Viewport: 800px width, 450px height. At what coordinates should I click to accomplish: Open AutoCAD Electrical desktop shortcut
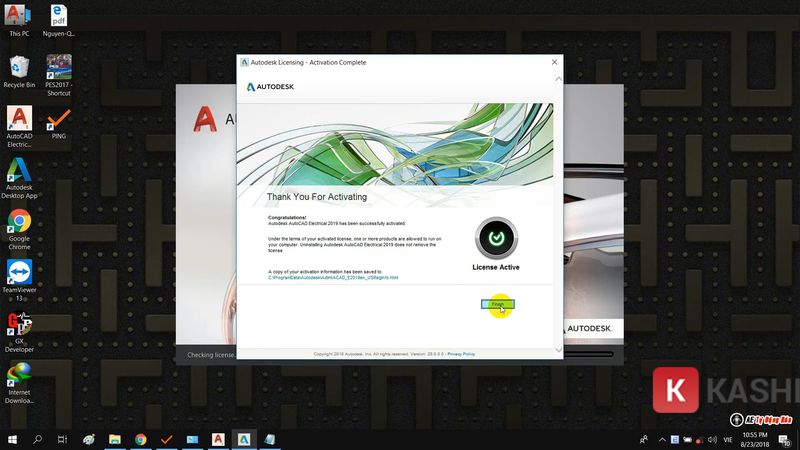[19, 118]
